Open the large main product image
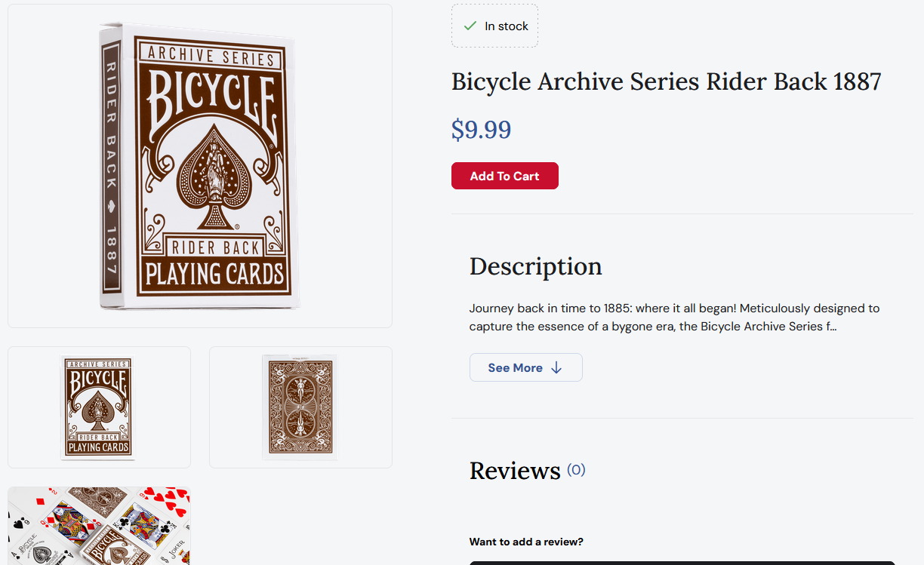Screen dimensions: 924x565 (x=200, y=166)
